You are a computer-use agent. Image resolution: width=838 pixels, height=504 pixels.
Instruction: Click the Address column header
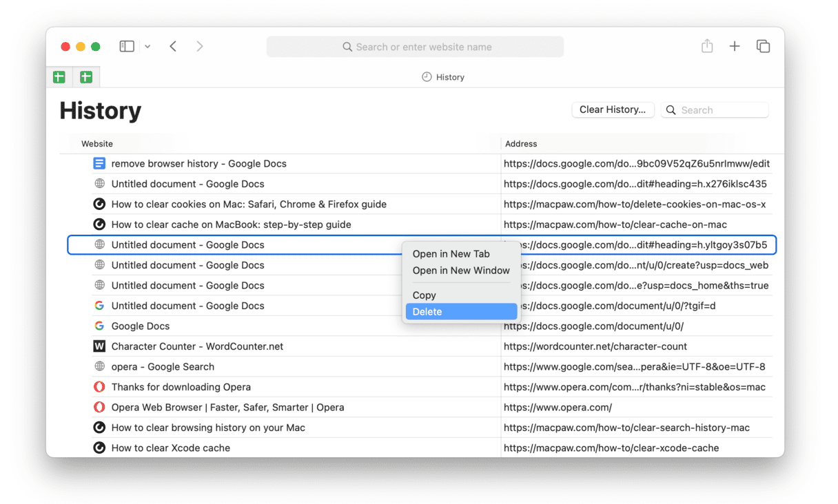coord(521,144)
